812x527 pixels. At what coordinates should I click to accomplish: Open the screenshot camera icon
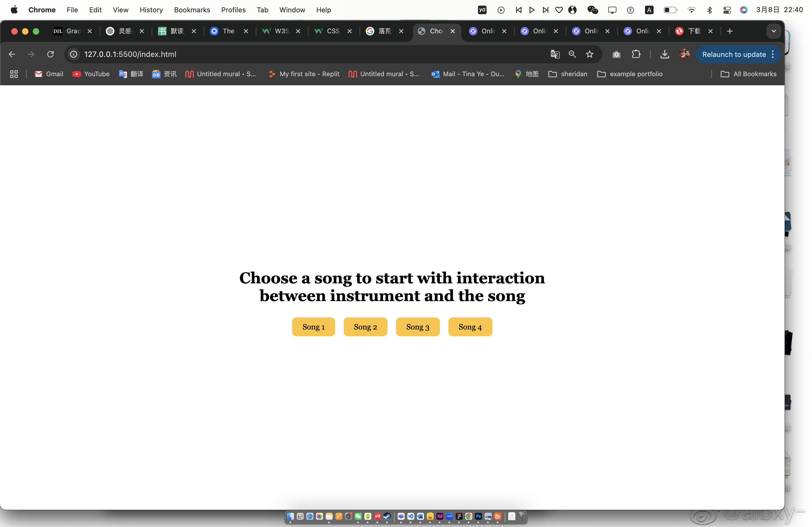point(616,54)
